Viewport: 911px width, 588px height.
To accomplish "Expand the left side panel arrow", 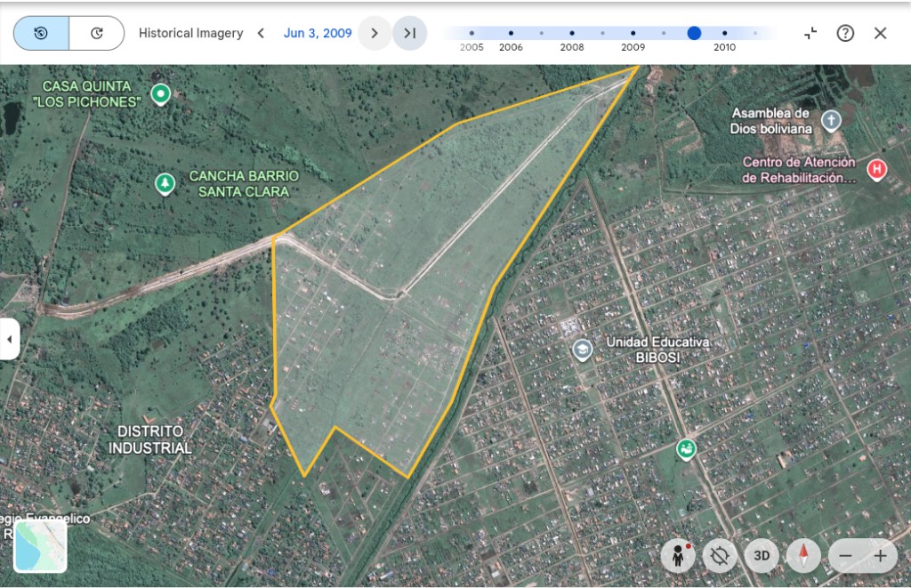I will pos(9,339).
